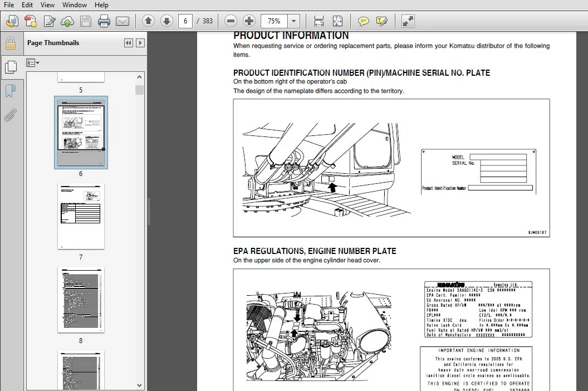Open the Help menu
Image resolution: width=588 pixels, height=391 pixels.
pos(101,5)
